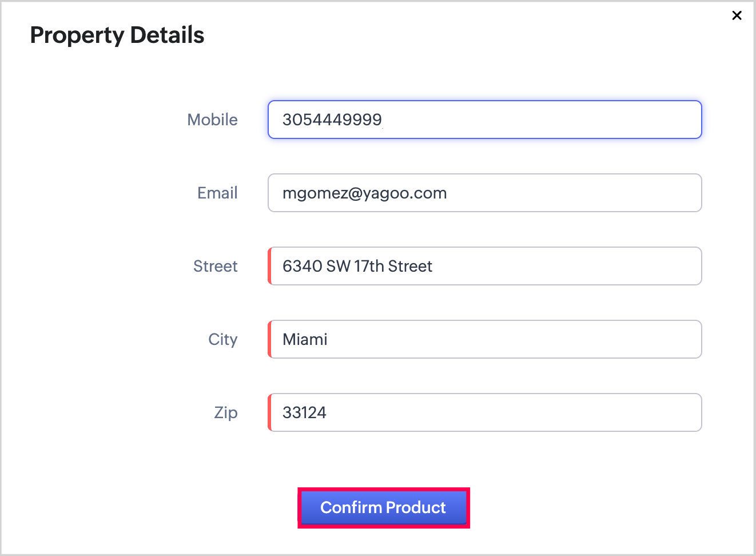Place cursor on the mgomez@yagoo.com text
Image resolution: width=756 pixels, height=556 pixels.
[x=364, y=193]
